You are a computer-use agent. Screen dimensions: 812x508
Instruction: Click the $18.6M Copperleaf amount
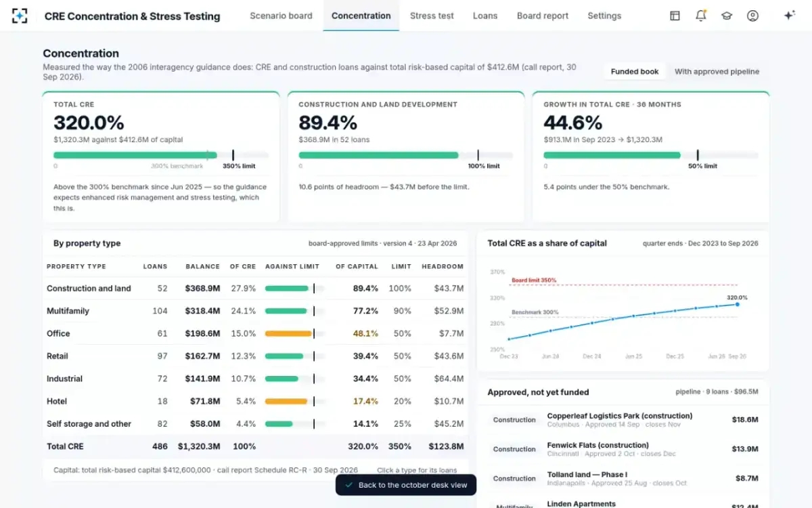pos(745,420)
